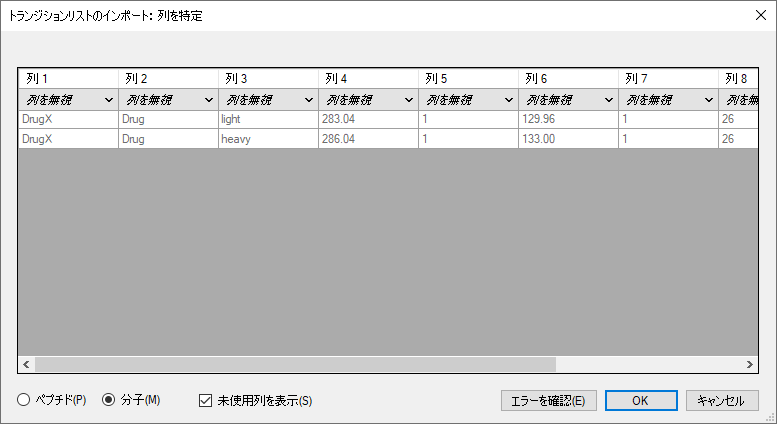
Task: Select the light cell
Action: 268,119
